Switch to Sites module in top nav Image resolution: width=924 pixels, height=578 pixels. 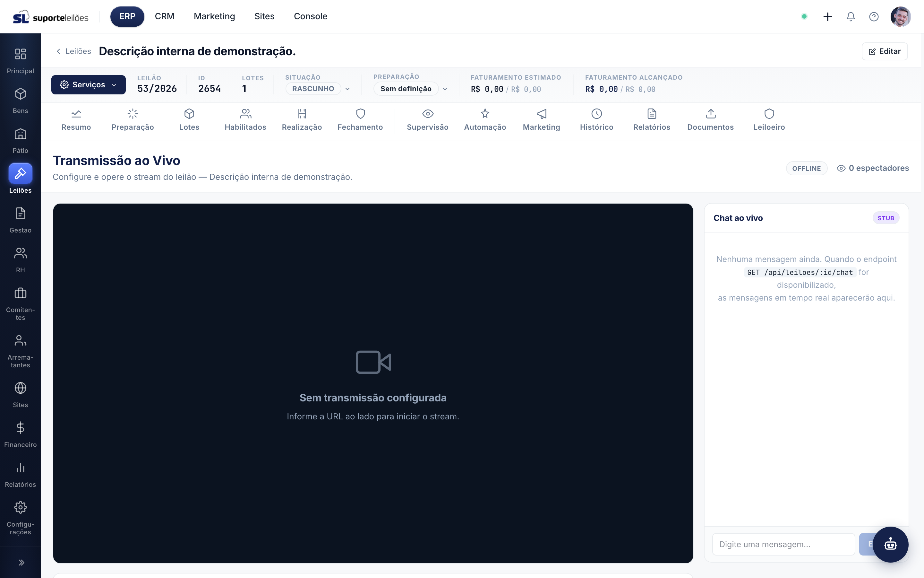(264, 16)
